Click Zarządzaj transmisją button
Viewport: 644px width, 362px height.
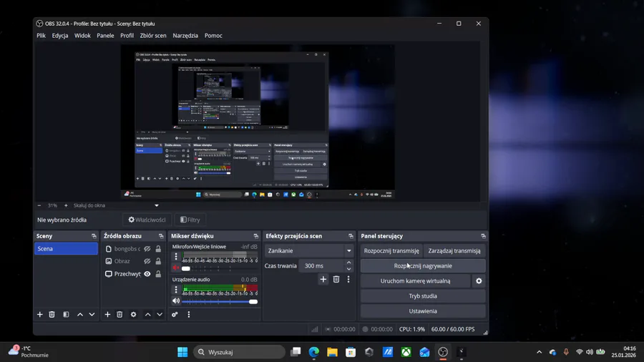tap(454, 251)
